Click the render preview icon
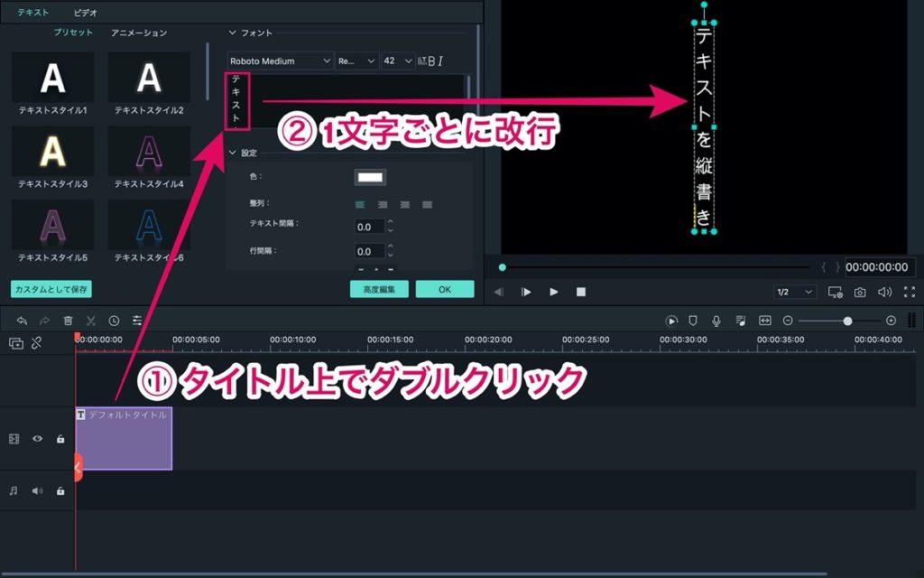 tap(671, 321)
